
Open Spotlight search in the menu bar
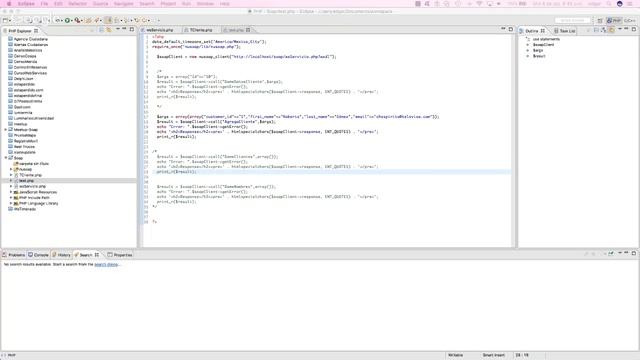tap(609, 4)
